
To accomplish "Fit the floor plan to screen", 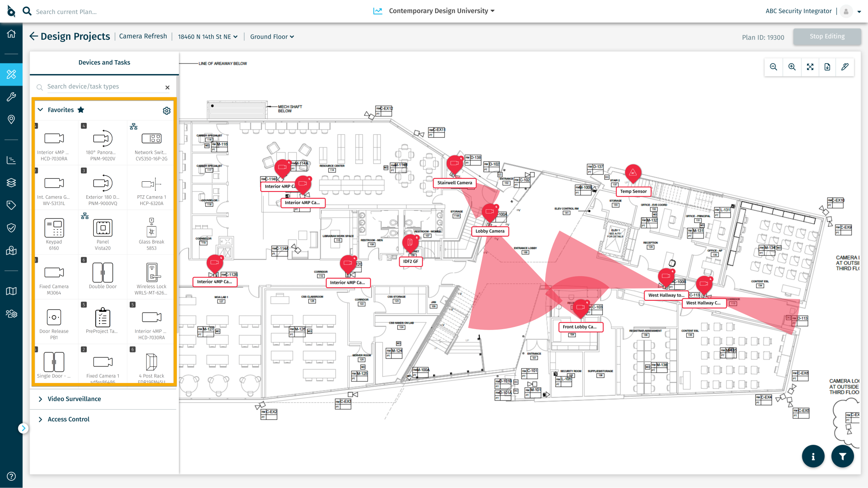I will pos(810,67).
